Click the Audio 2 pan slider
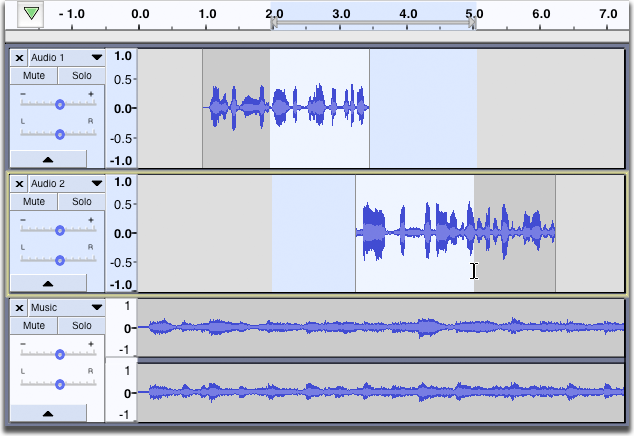This screenshot has height=436, width=634. point(59,259)
